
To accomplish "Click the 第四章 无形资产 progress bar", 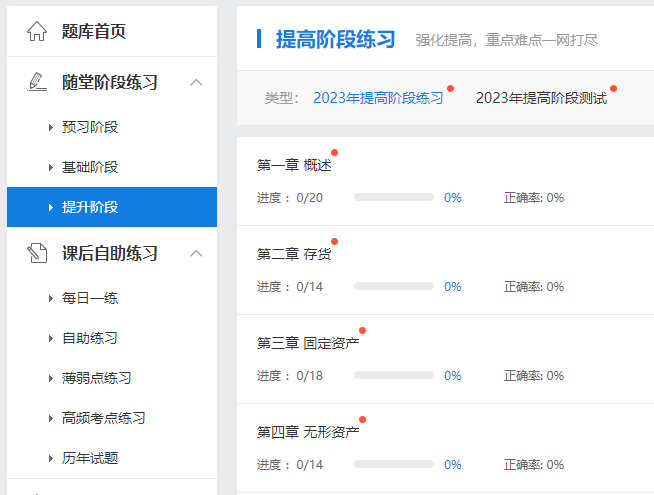I will 393,465.
